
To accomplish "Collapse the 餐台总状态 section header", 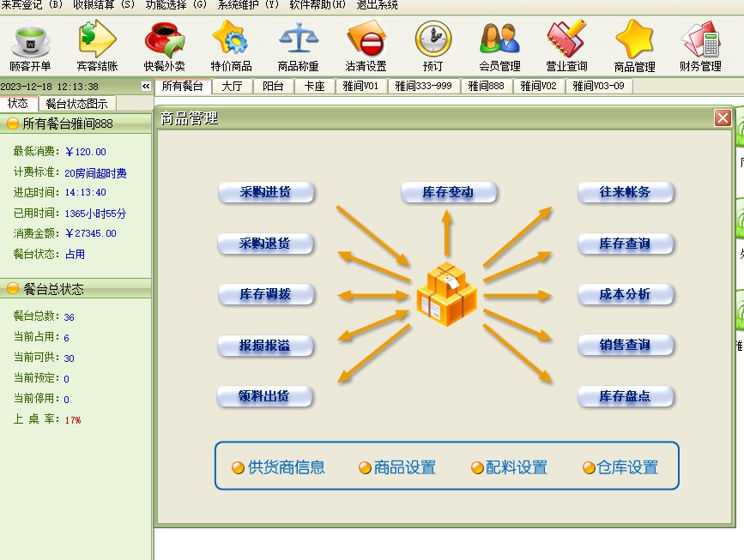I will [13, 289].
